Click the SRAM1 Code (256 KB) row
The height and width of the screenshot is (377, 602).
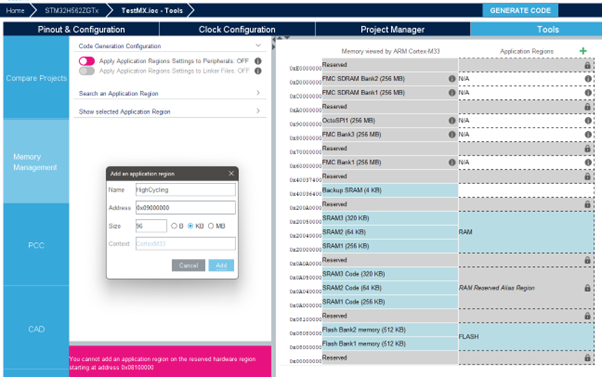[390, 302]
